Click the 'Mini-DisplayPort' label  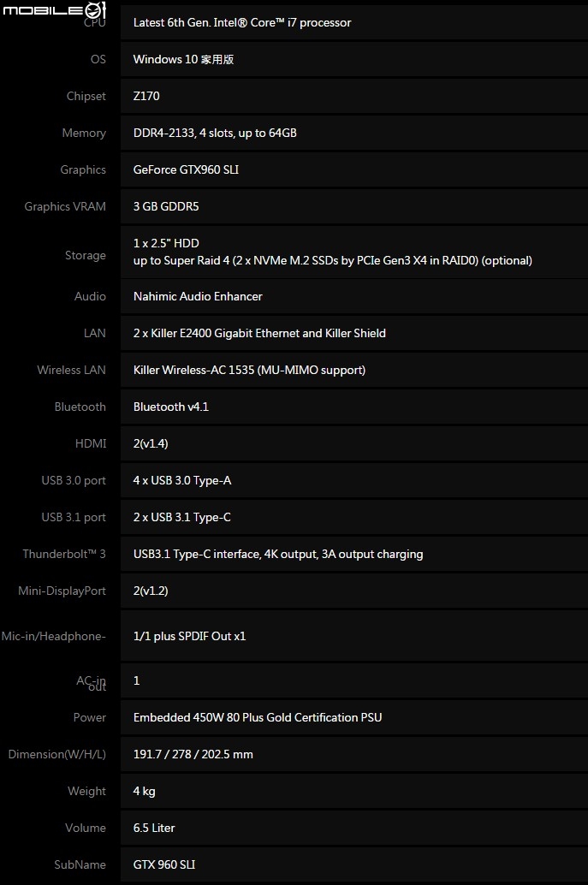[x=62, y=591]
